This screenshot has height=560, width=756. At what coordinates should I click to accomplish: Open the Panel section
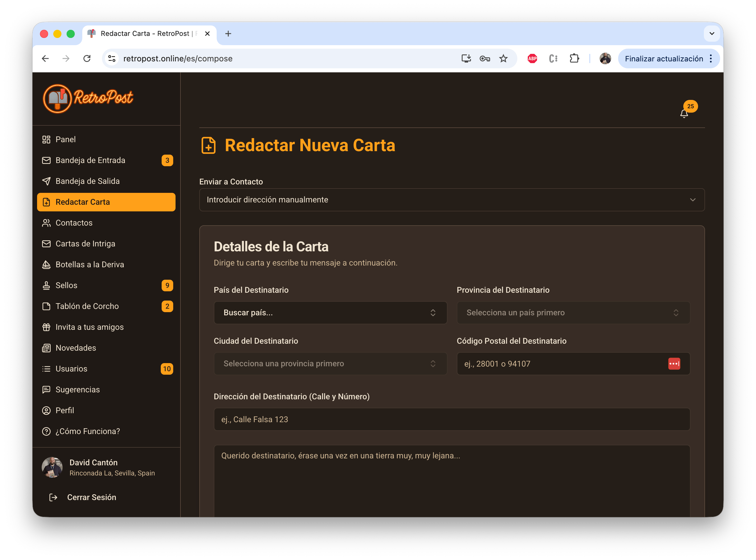65,139
